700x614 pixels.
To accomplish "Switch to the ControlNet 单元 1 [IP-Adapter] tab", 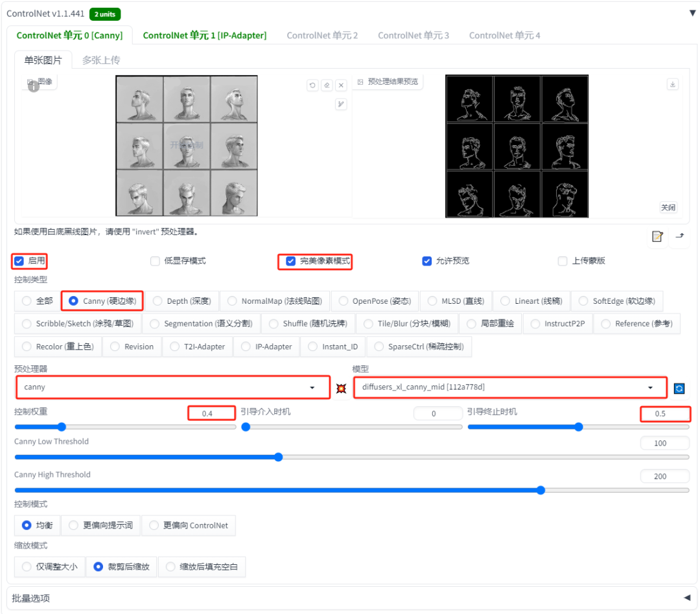I will [x=205, y=35].
